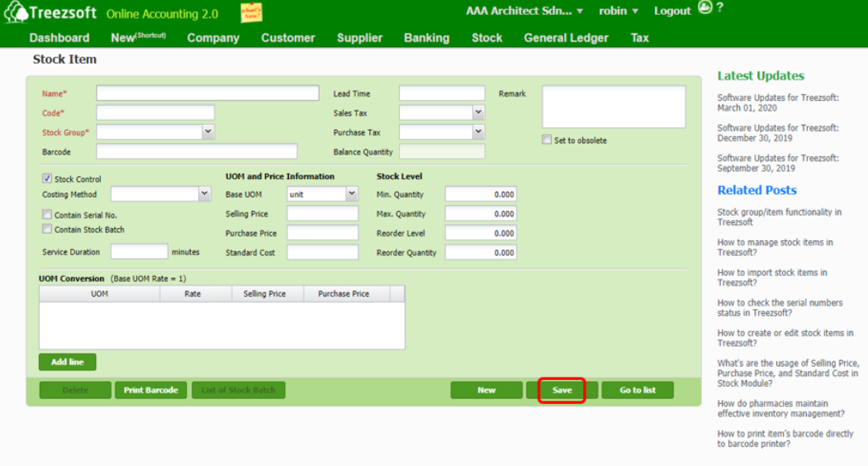Open the General Ledger menu
Image resolution: width=868 pixels, height=466 pixels.
(x=566, y=38)
